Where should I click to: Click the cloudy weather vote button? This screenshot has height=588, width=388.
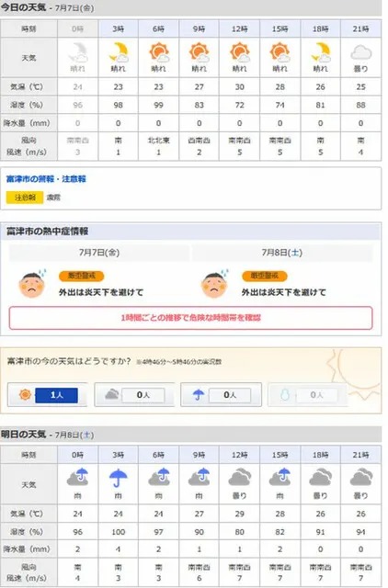pos(134,394)
